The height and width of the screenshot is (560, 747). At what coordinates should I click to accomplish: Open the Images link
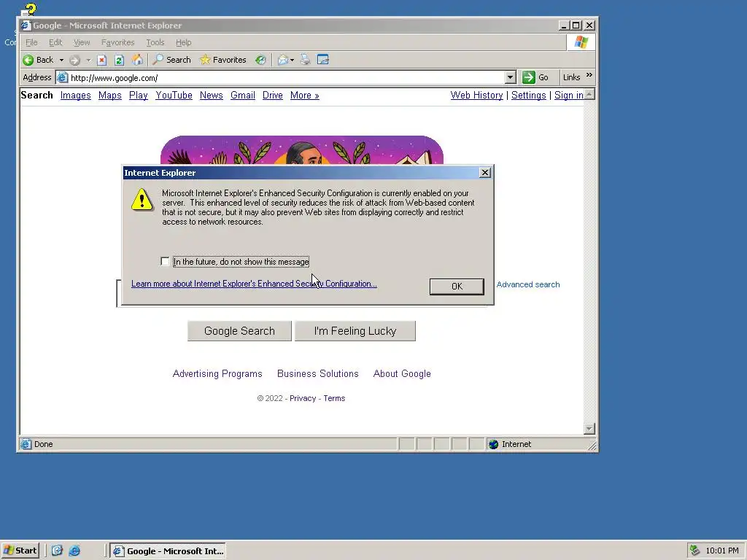click(x=75, y=96)
